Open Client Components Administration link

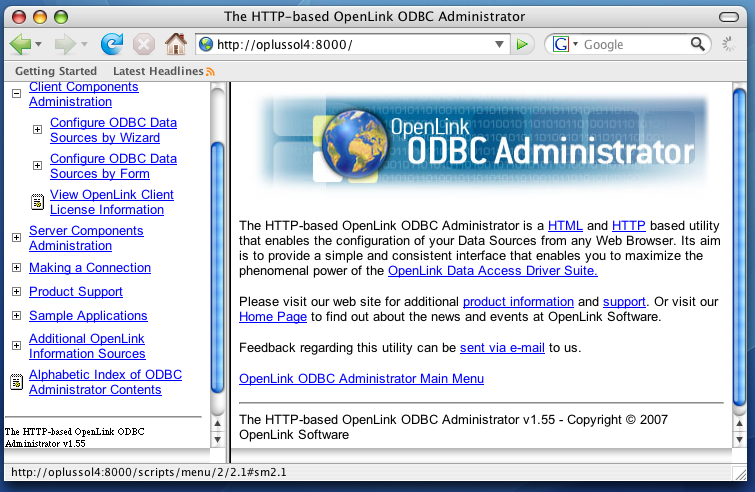click(84, 94)
